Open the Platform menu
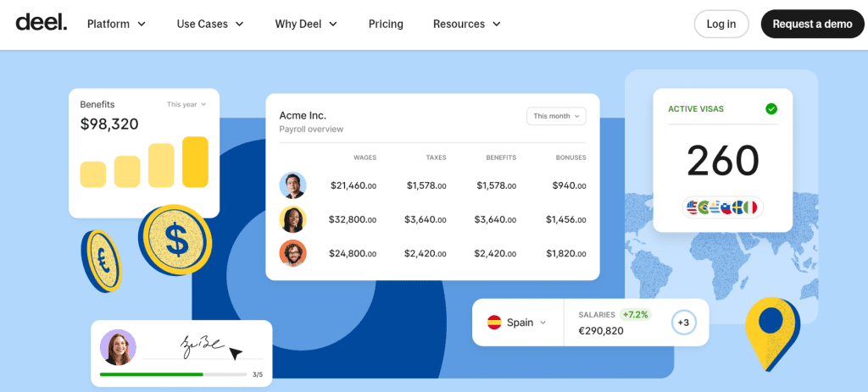Image resolution: width=868 pixels, height=392 pixels. pyautogui.click(x=116, y=24)
